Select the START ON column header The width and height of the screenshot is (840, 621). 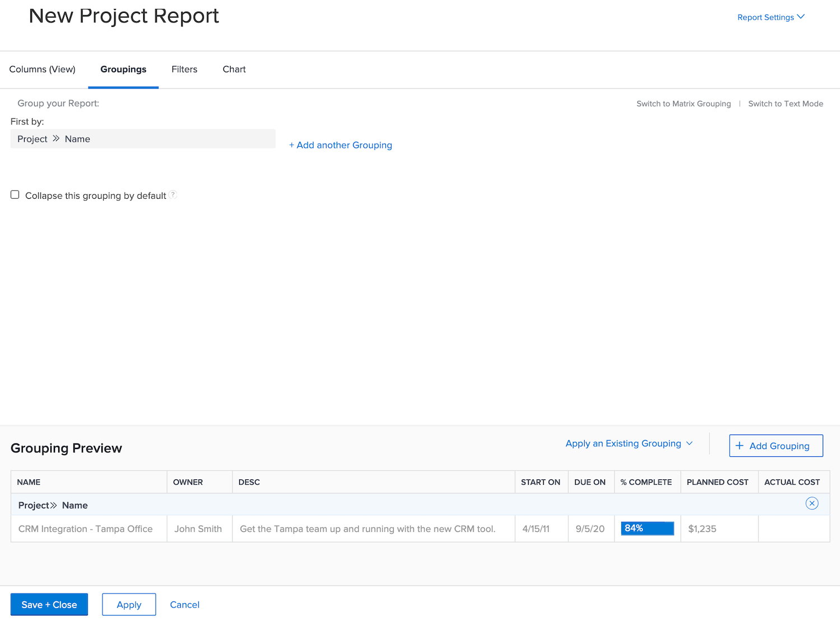pyautogui.click(x=540, y=482)
